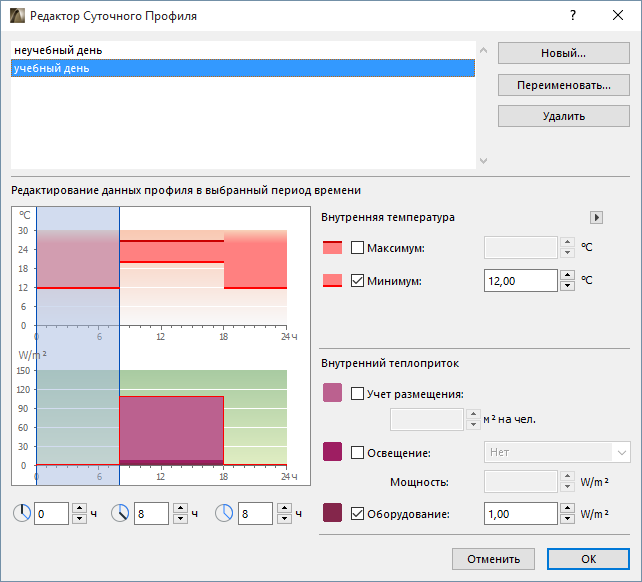Image resolution: width=642 pixels, height=582 pixels.
Task: Decrease the Максимум temperature with down arrow
Action: pyautogui.click(x=567, y=253)
